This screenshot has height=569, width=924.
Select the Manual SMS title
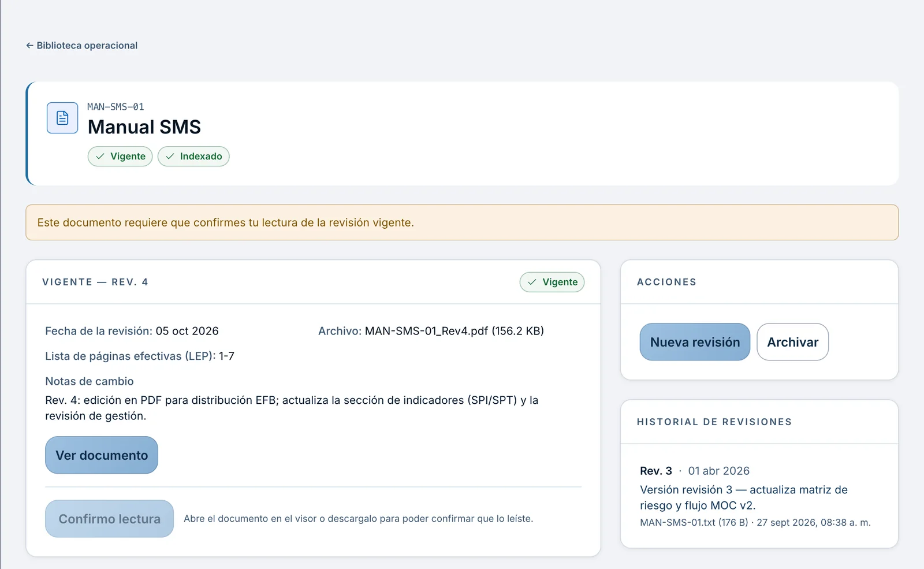(144, 127)
